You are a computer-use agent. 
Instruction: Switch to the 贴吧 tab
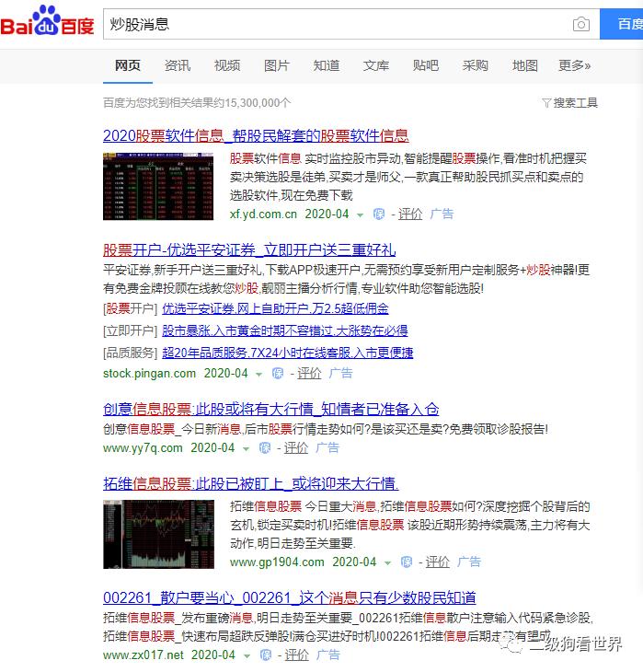pos(426,65)
